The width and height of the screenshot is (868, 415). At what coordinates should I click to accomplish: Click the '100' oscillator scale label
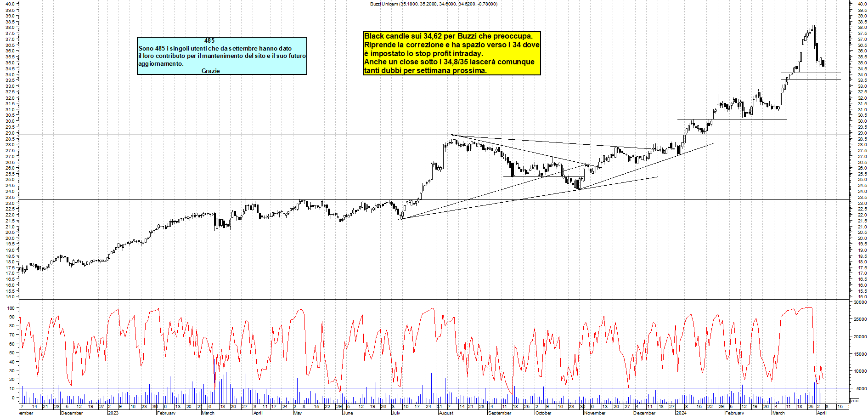(x=11, y=308)
